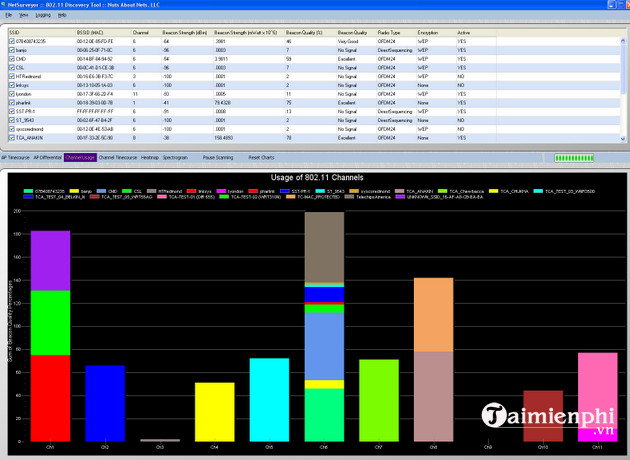630x460 pixels.
Task: Click the cyan Ch5 bar
Action: coord(269,400)
